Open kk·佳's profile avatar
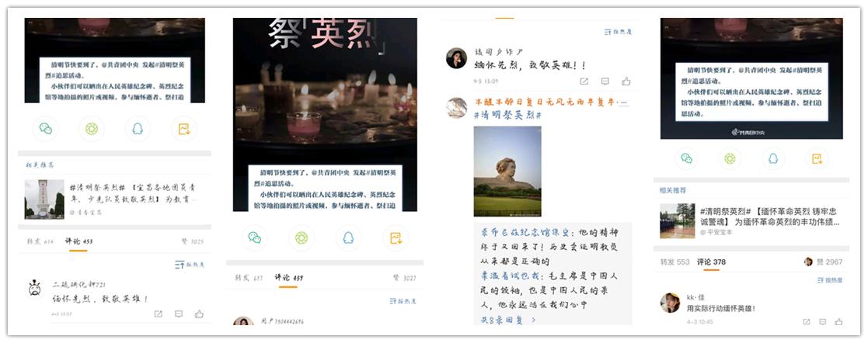Screen dimensions: 868x343 click(671, 303)
